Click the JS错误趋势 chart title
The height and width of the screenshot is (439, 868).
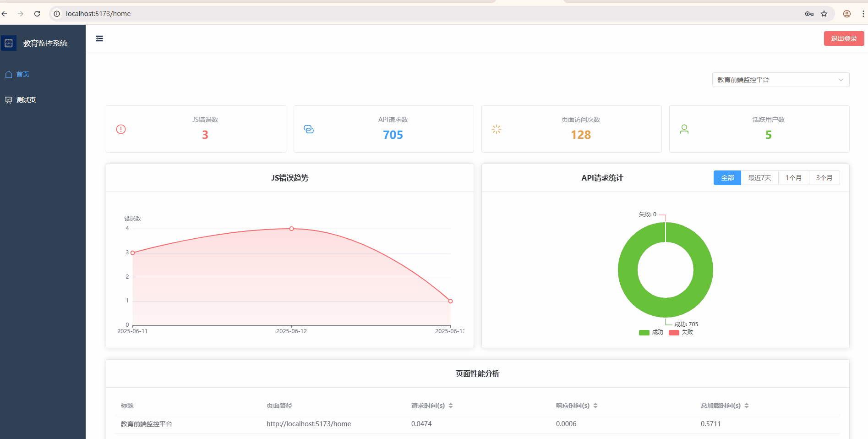[290, 178]
